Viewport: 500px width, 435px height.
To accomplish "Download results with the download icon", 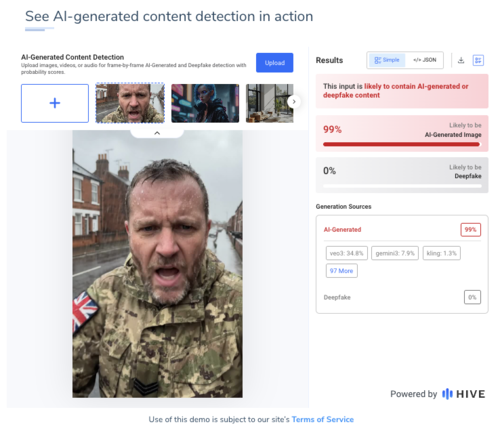I will [x=461, y=60].
